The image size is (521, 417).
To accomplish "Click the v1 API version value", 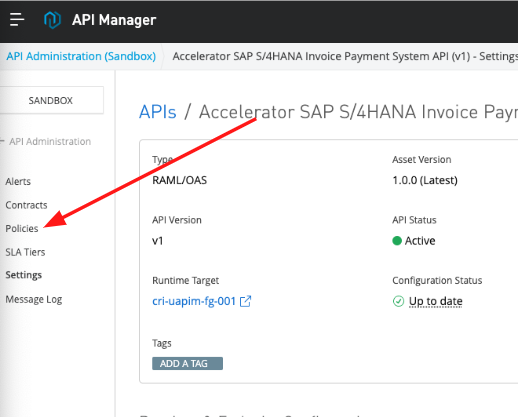I will (158, 241).
